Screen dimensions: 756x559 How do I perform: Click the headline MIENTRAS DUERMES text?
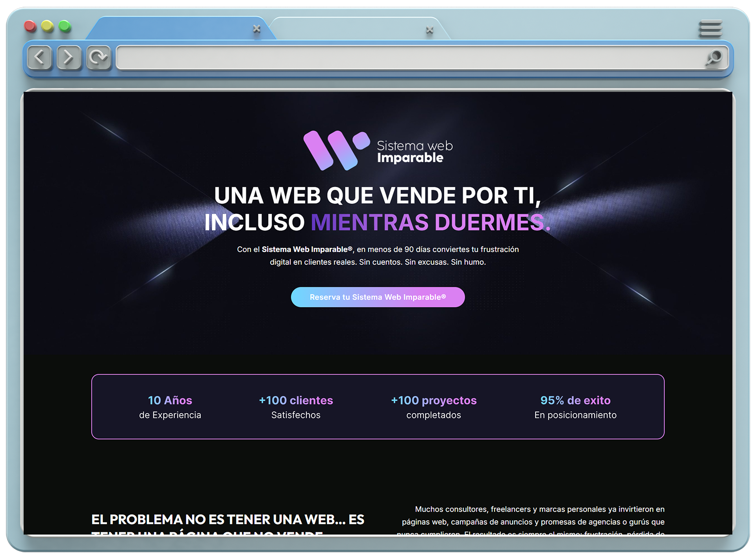[x=432, y=221]
